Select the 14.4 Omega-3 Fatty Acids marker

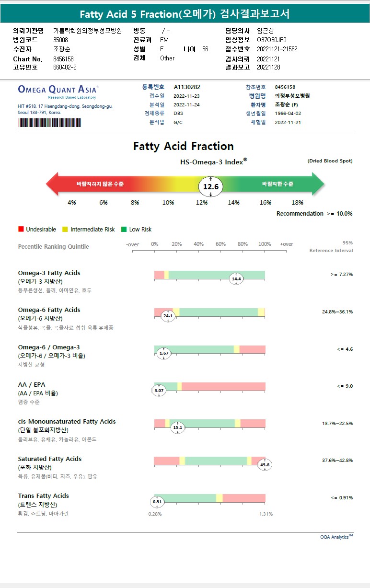236,279
